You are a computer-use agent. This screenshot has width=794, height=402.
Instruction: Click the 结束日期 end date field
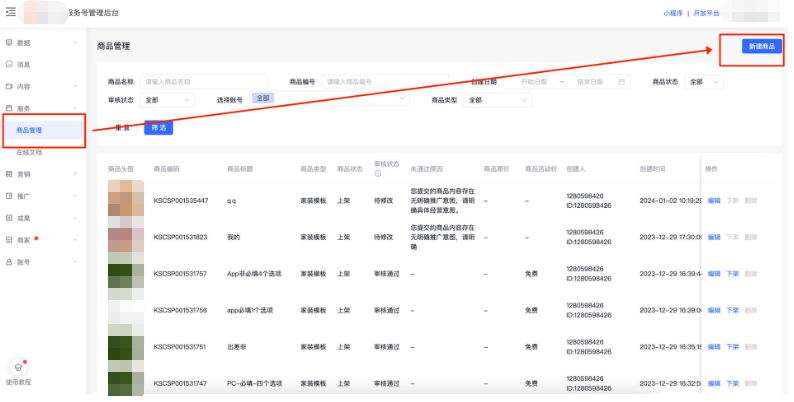coord(590,82)
